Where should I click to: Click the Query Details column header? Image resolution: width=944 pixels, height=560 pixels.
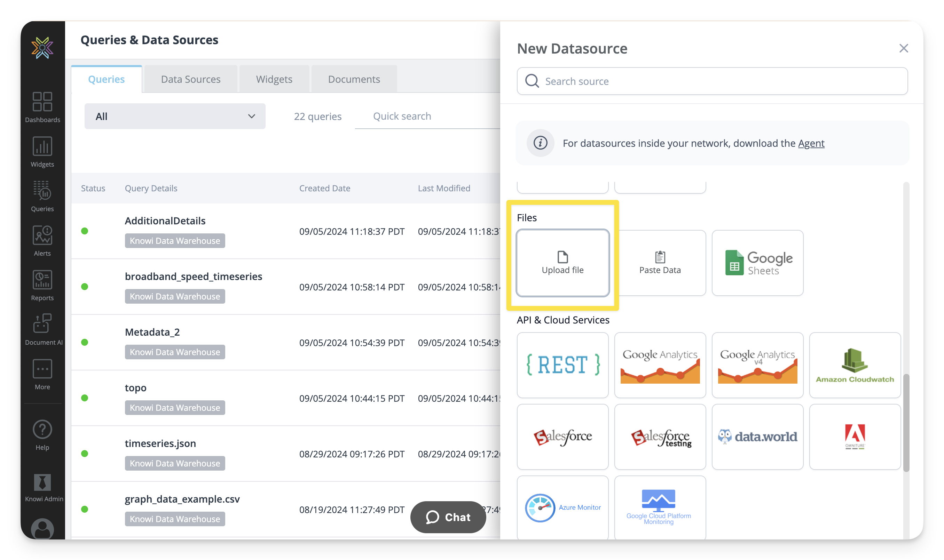[151, 188]
